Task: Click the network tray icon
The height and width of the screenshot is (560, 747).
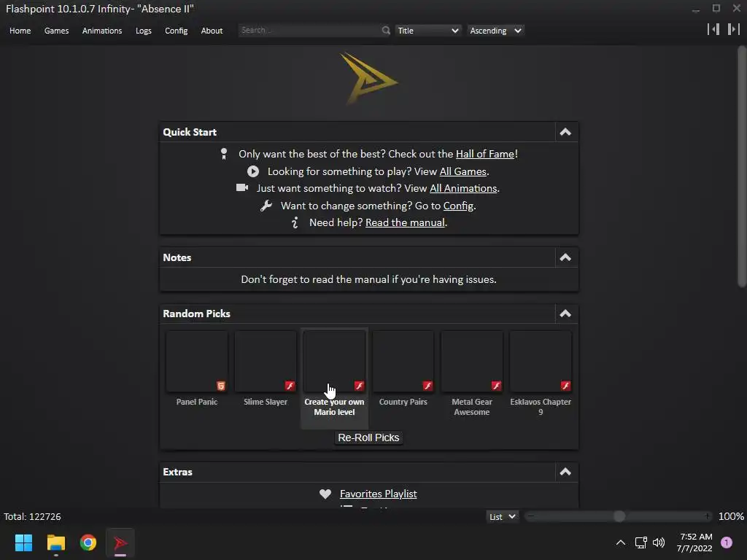Action: [x=640, y=542]
